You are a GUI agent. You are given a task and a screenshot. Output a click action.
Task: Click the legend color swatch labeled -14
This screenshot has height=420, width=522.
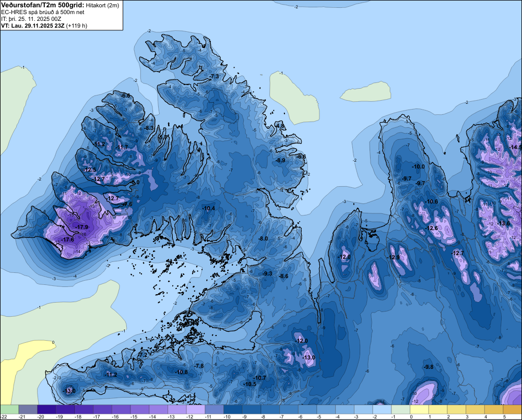pyautogui.click(x=159, y=410)
